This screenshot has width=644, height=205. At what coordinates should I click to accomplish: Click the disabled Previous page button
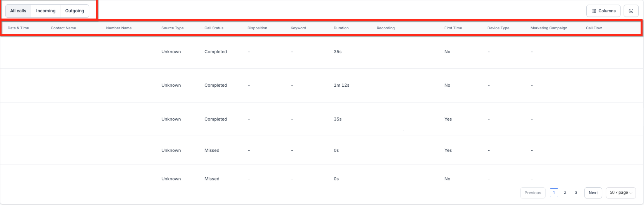pyautogui.click(x=533, y=193)
